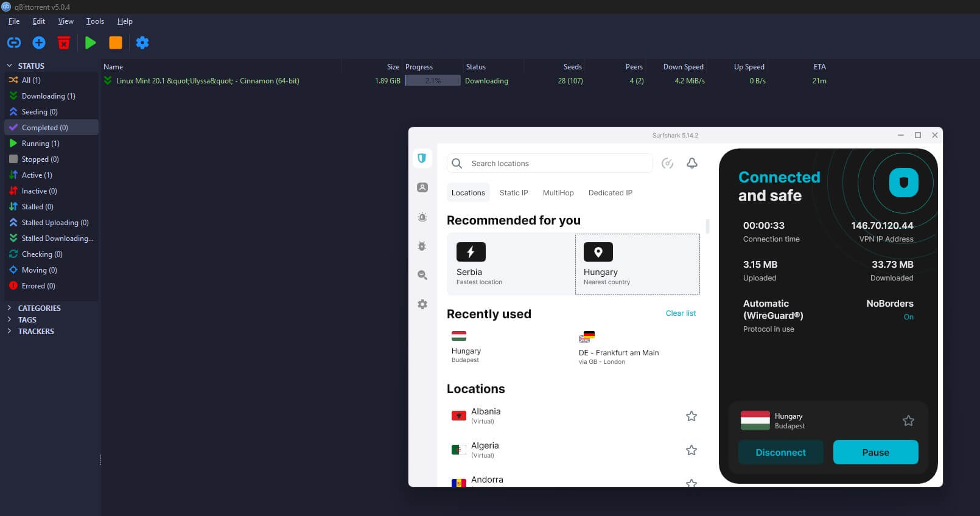The height and width of the screenshot is (516, 980).
Task: Open Surfshark VPN shield sidebar icon
Action: pyautogui.click(x=422, y=159)
